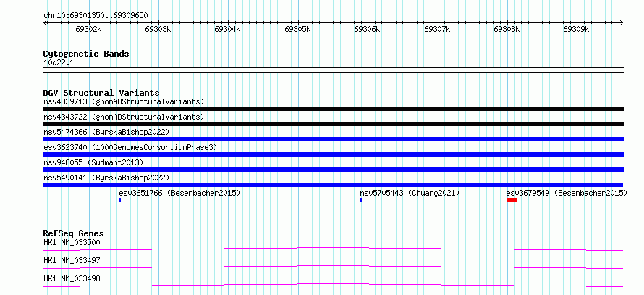644x295 pixels.
Task: Open transcript HK1|NM_033497 label
Action: 72,260
